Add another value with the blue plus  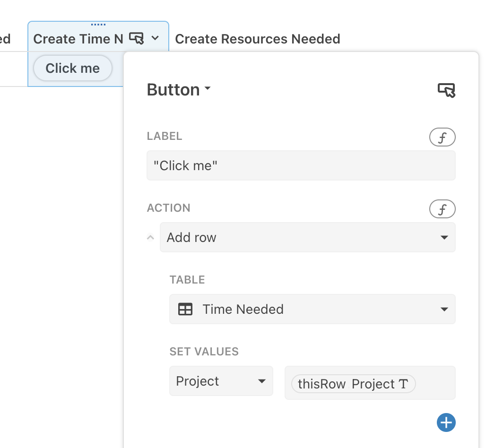tap(446, 422)
